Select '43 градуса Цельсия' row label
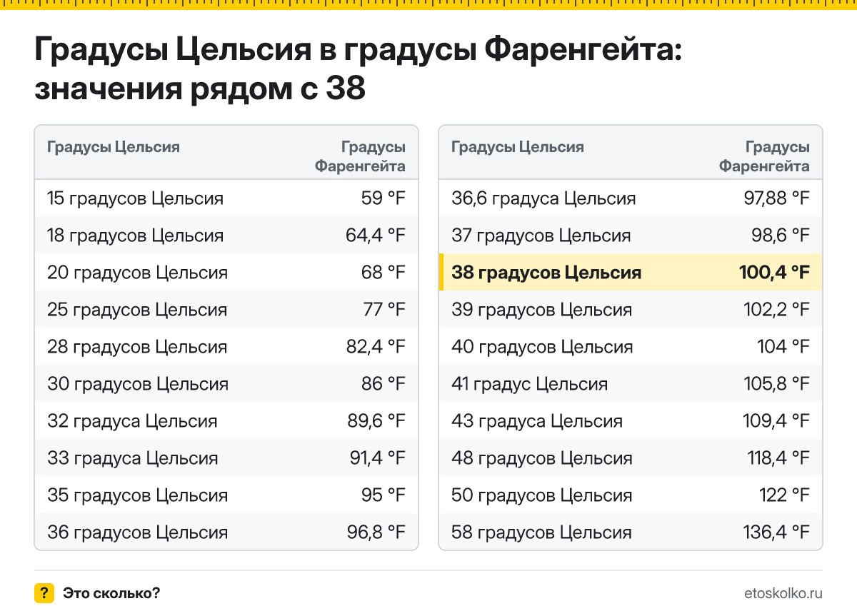This screenshot has width=857, height=616. [537, 421]
